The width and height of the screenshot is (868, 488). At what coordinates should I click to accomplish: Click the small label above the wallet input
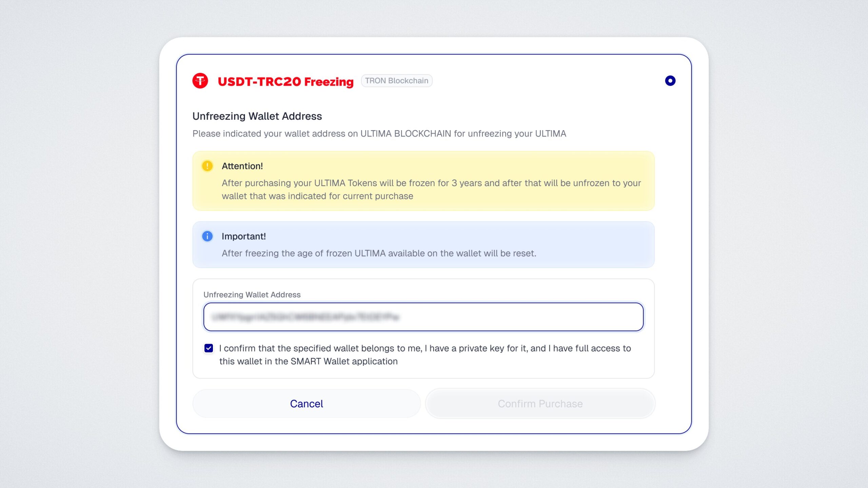252,295
